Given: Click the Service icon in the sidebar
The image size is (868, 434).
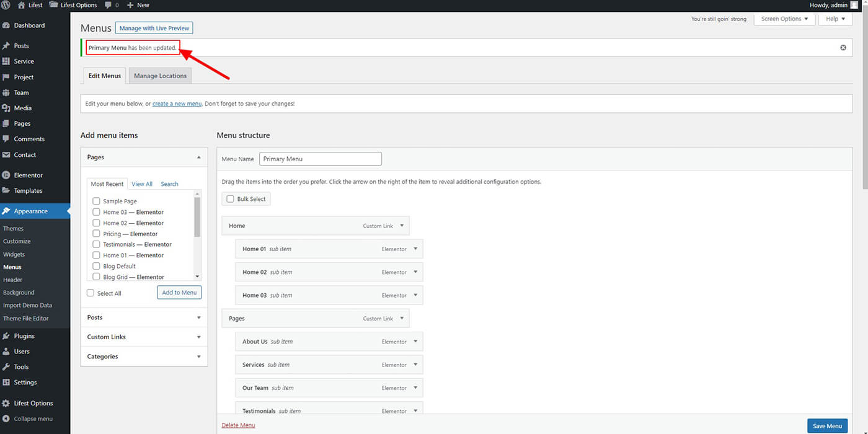Looking at the screenshot, I should (6, 61).
